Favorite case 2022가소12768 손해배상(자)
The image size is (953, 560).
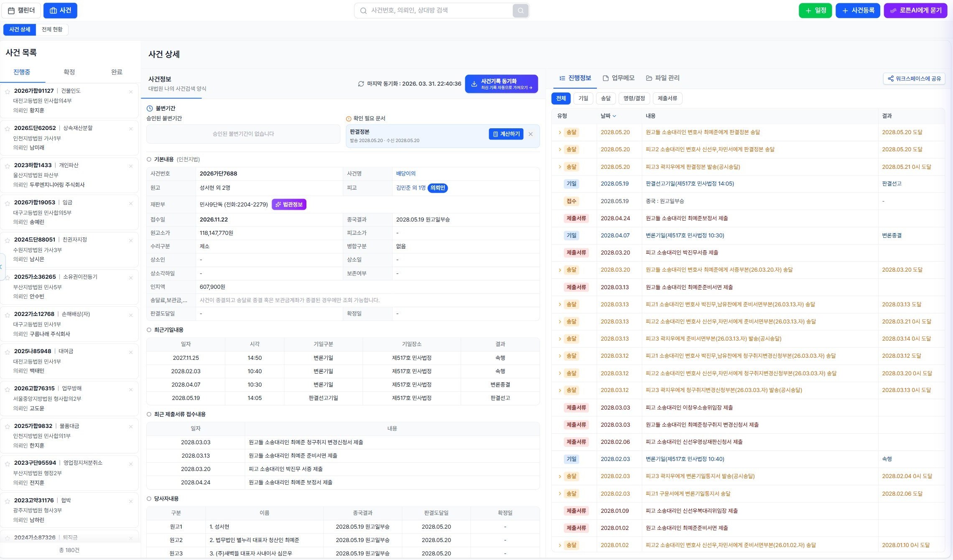[7, 315]
